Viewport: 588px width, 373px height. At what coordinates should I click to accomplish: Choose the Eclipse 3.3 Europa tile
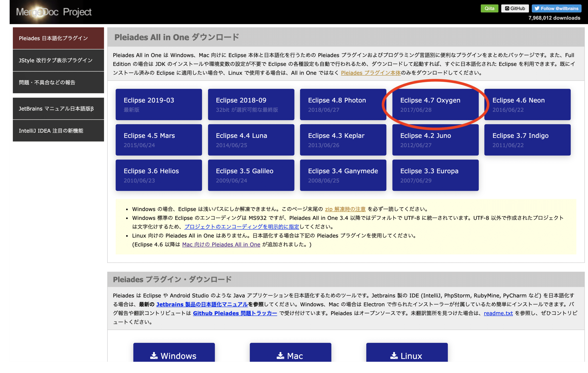pyautogui.click(x=435, y=175)
